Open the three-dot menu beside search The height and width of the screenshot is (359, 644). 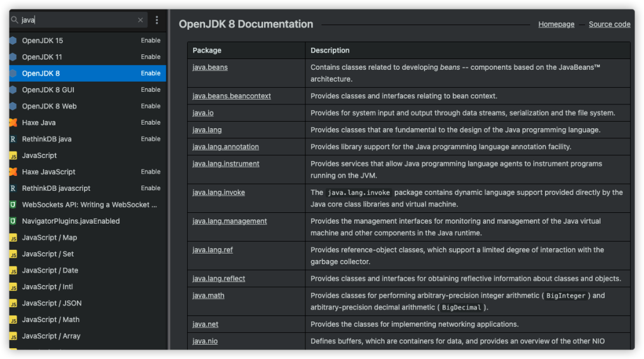coord(157,20)
